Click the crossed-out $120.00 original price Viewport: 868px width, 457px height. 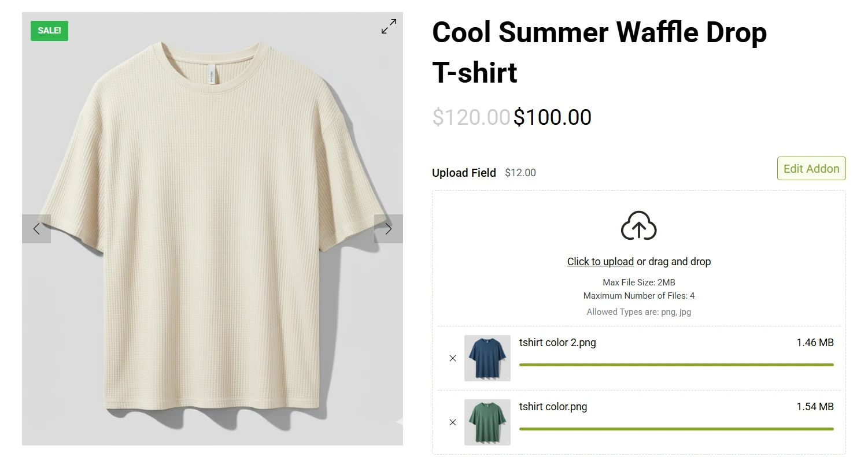tap(471, 117)
